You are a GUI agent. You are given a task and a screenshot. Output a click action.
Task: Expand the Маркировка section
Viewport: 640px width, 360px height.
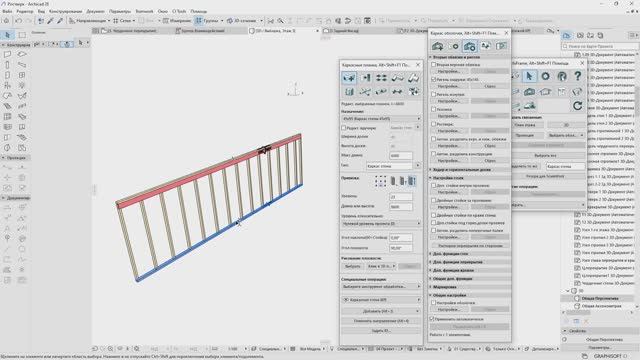[469, 287]
